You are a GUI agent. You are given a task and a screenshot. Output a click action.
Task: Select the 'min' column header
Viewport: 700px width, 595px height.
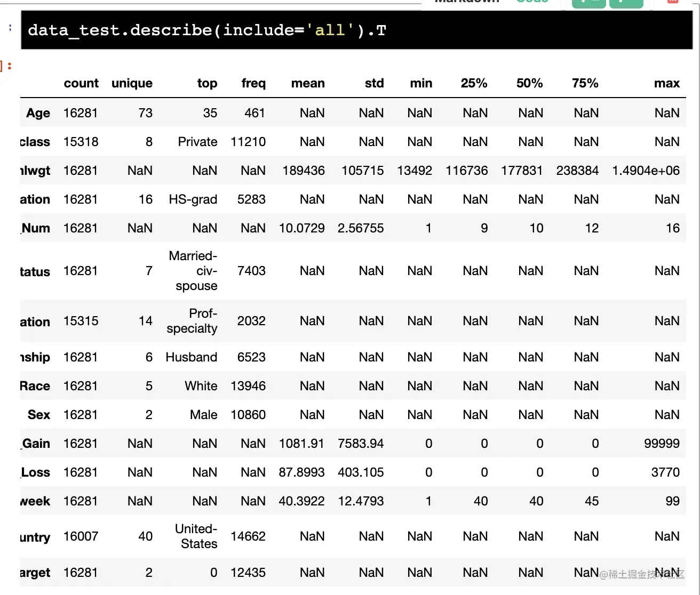click(421, 83)
